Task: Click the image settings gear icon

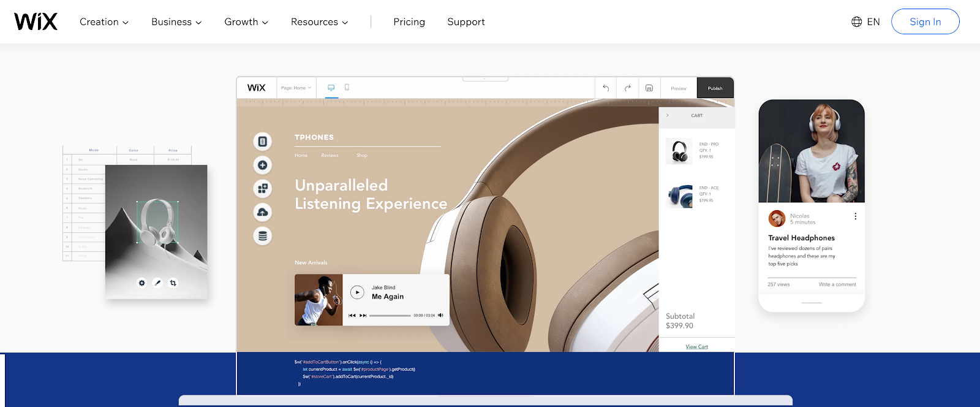Action: [x=142, y=283]
